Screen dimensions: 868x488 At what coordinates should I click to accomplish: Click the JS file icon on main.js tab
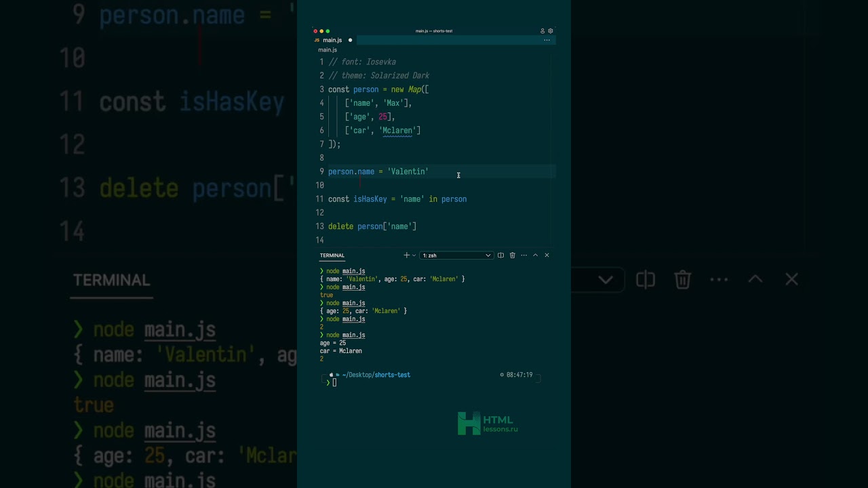click(x=317, y=40)
